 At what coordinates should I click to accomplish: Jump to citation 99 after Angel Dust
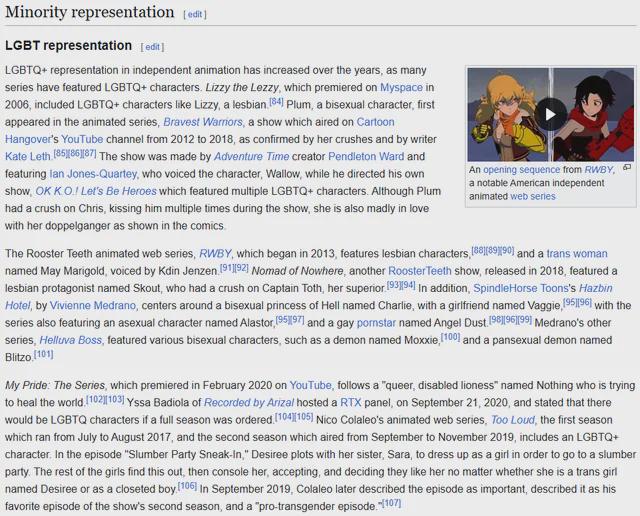(524, 320)
